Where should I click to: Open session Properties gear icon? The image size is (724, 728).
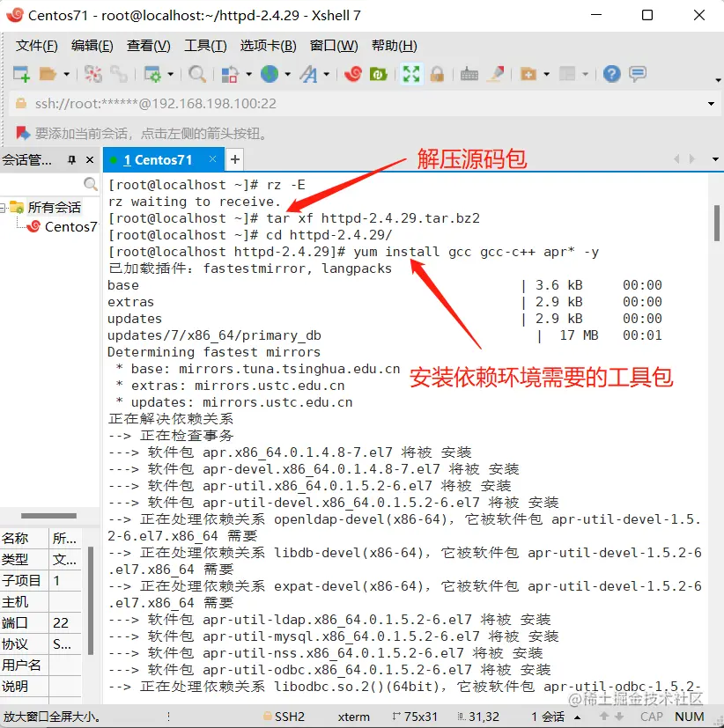(152, 74)
